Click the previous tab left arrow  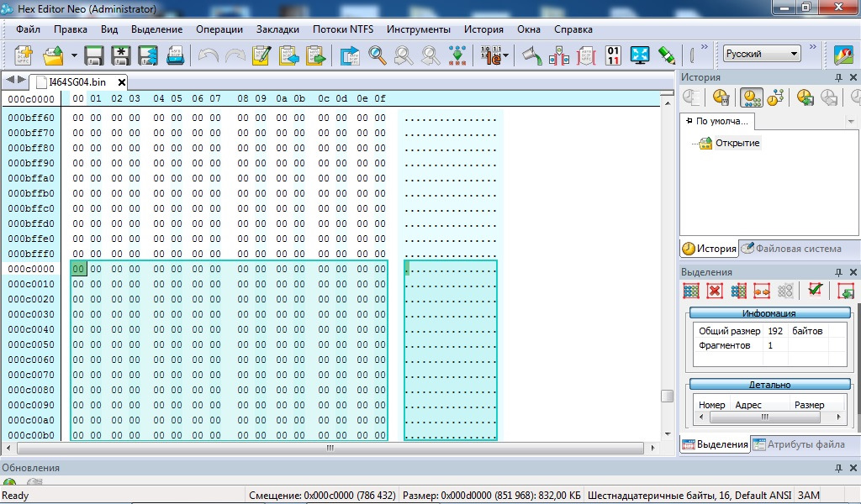click(x=9, y=80)
